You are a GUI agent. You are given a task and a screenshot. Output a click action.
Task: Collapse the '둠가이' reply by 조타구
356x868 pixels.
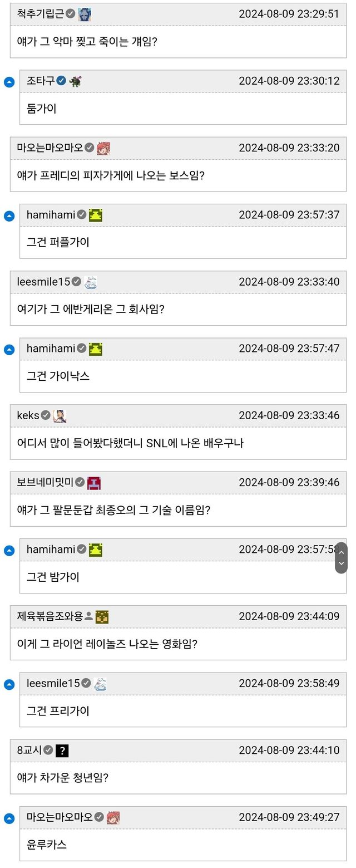pos(9,82)
